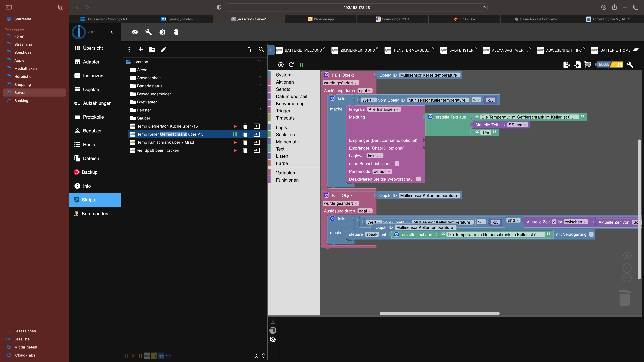Start the viel Spaß beim Kacken script
This screenshot has width=644, height=362.
(x=235, y=150)
